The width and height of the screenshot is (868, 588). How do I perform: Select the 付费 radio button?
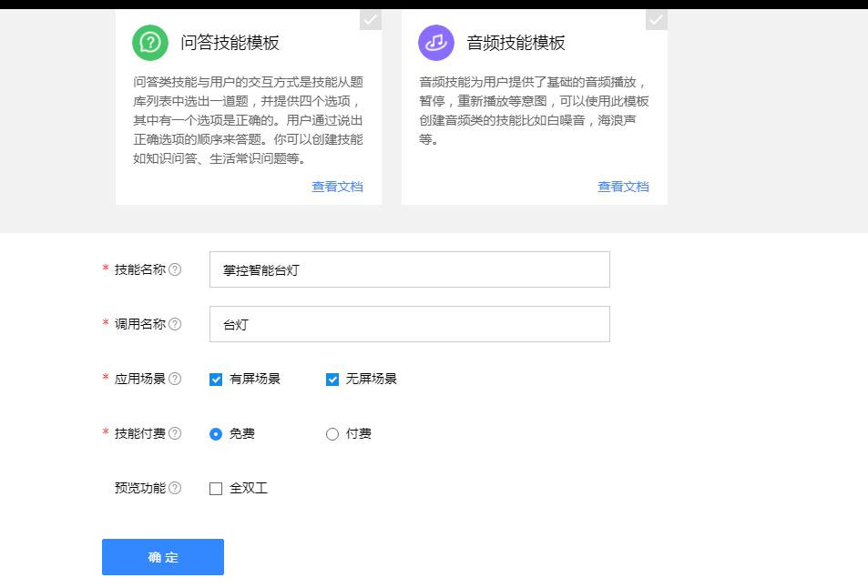pos(332,434)
